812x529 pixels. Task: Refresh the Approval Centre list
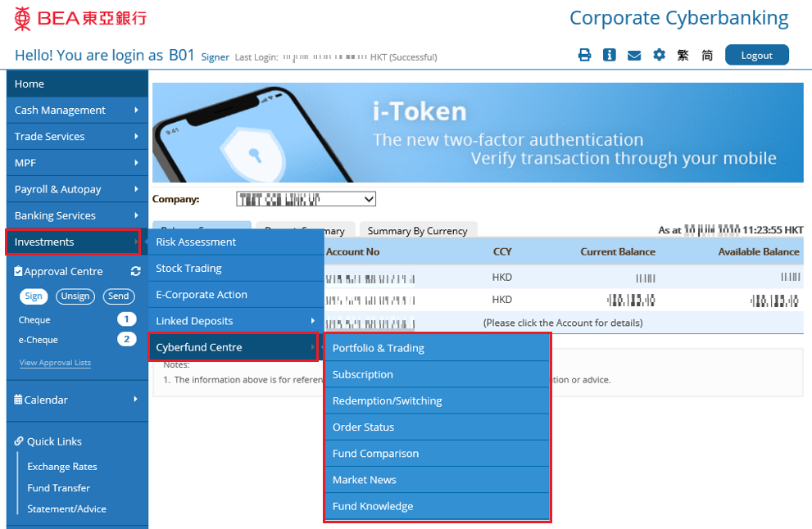pyautogui.click(x=136, y=271)
